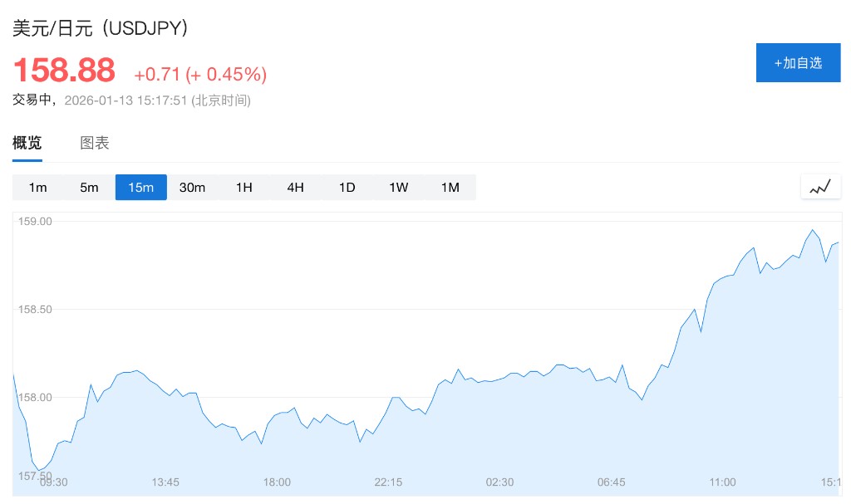Select the 1m timeframe
This screenshot has height=504, width=851.
(x=38, y=188)
